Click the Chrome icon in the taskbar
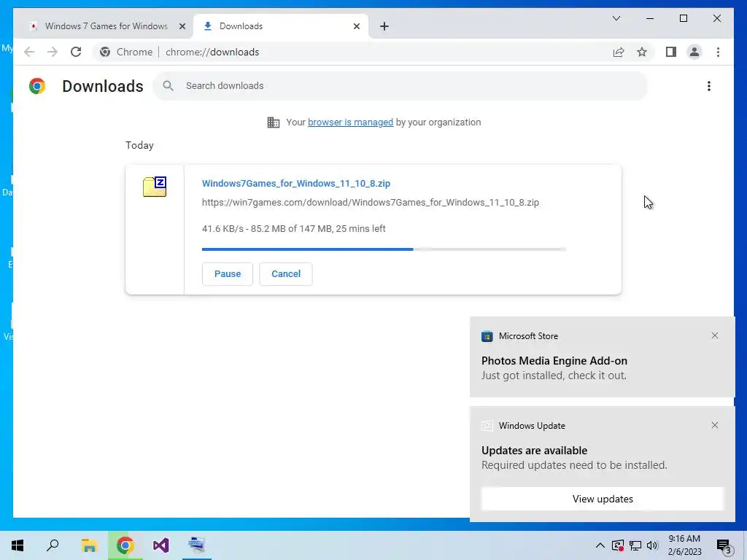 125,545
